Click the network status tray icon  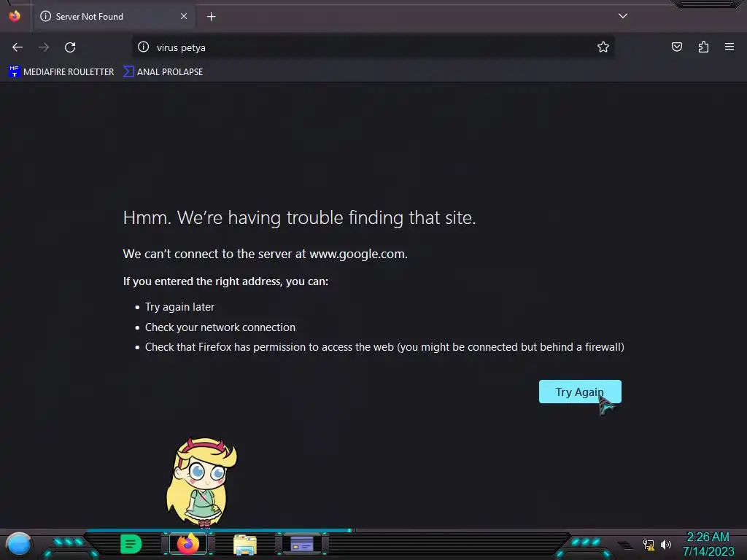click(649, 544)
